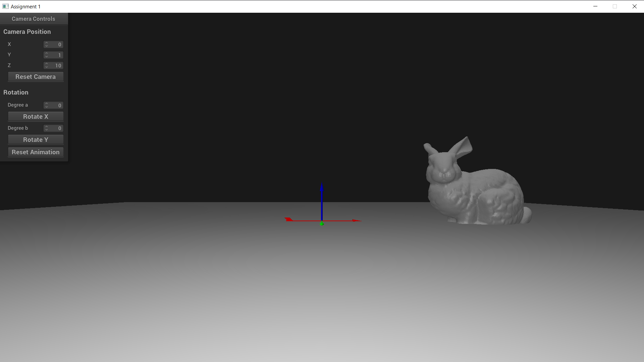Click the Camera Controls panel header
The width and height of the screenshot is (644, 362).
tap(33, 19)
